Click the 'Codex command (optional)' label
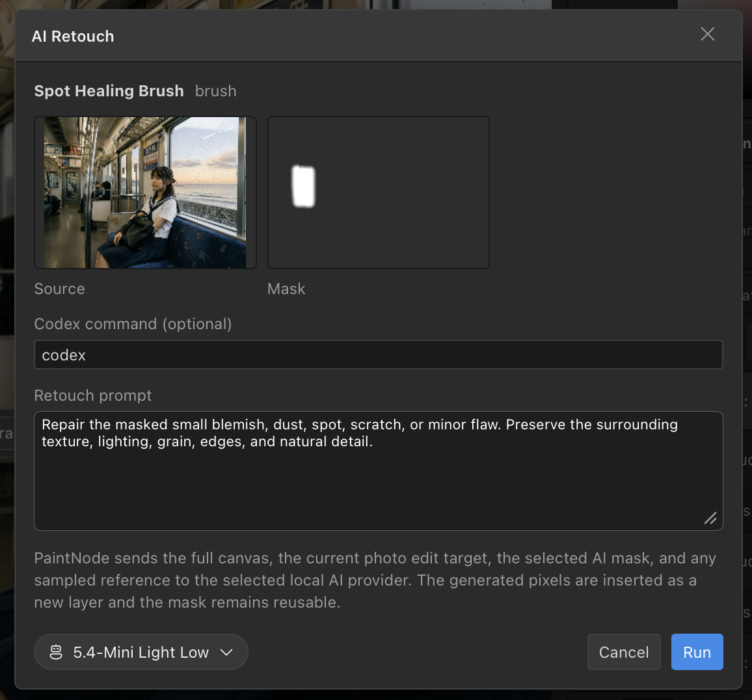 (133, 325)
